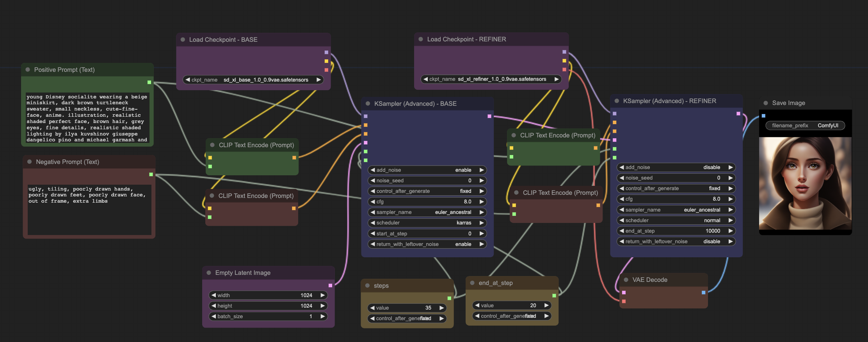
Task: Click the Negative Prompt output socket
Action: point(151,175)
